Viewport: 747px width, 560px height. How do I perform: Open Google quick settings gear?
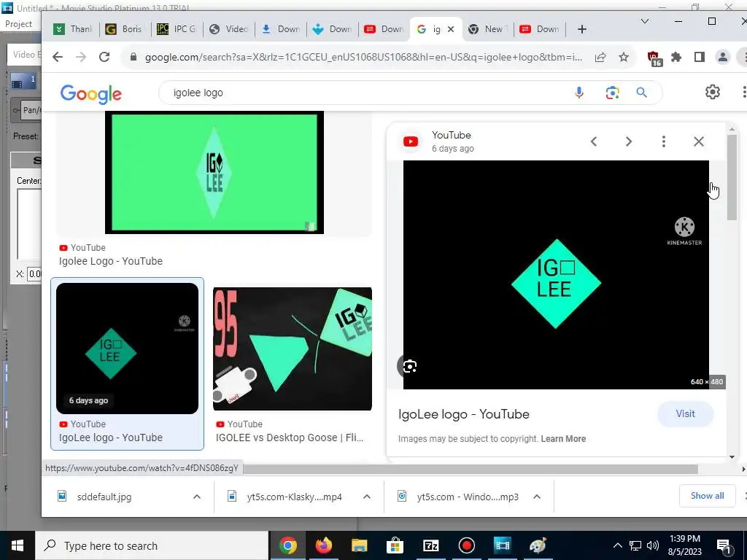[712, 92]
